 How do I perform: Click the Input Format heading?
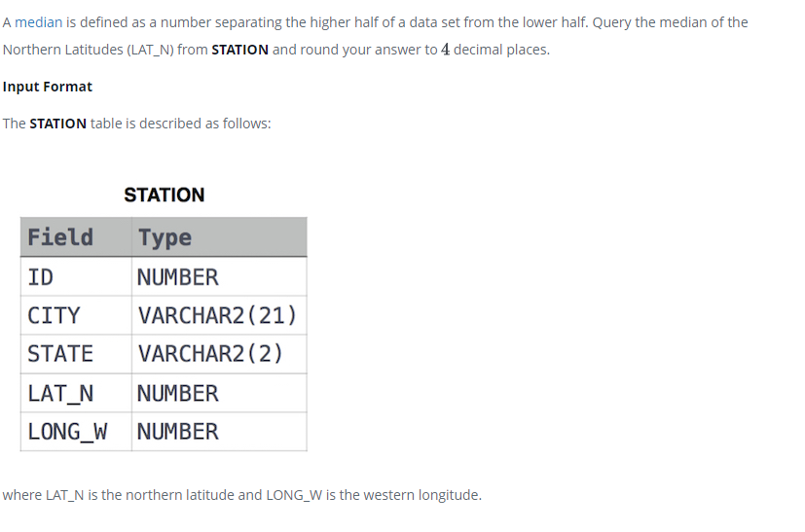tap(48, 87)
